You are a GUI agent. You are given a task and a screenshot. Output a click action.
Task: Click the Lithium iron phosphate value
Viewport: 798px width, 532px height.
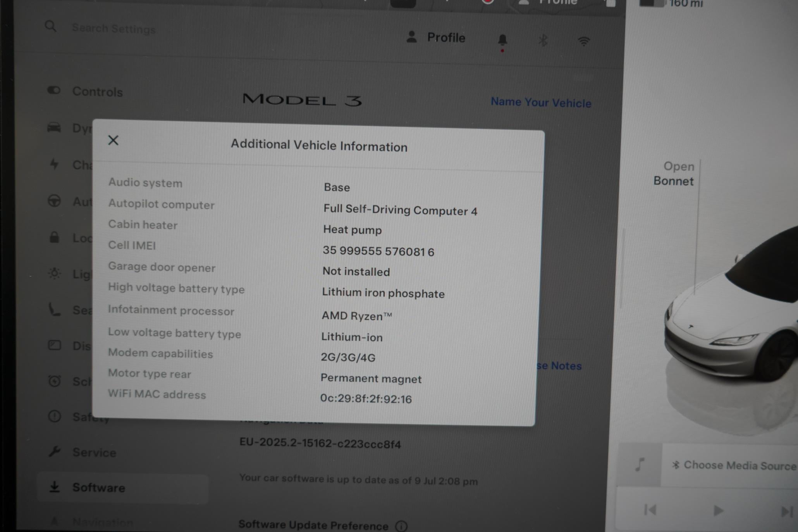point(383,293)
